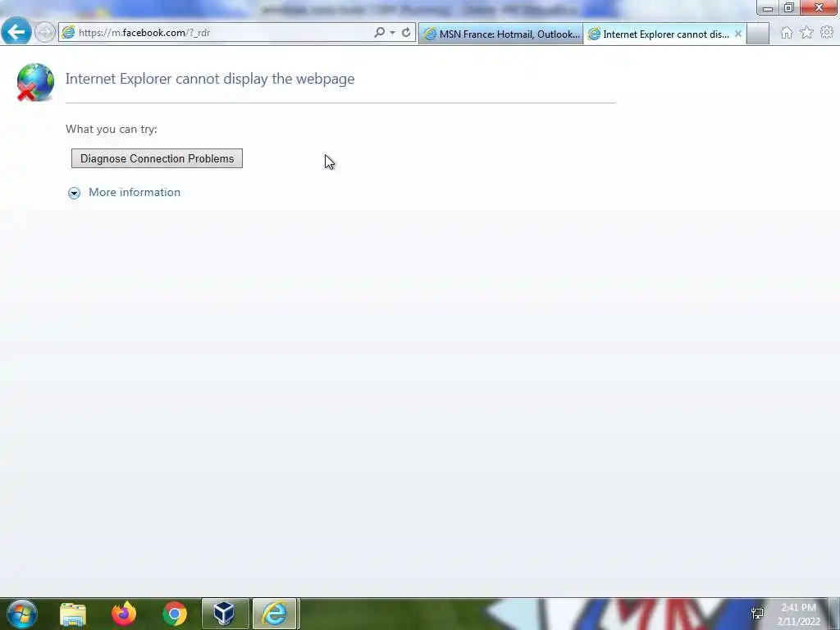Viewport: 840px width, 630px height.
Task: Click the network status tray icon
Action: pyautogui.click(x=757, y=614)
